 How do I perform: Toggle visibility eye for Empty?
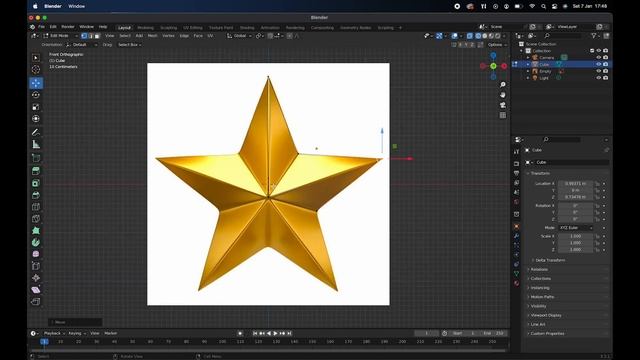click(x=599, y=71)
